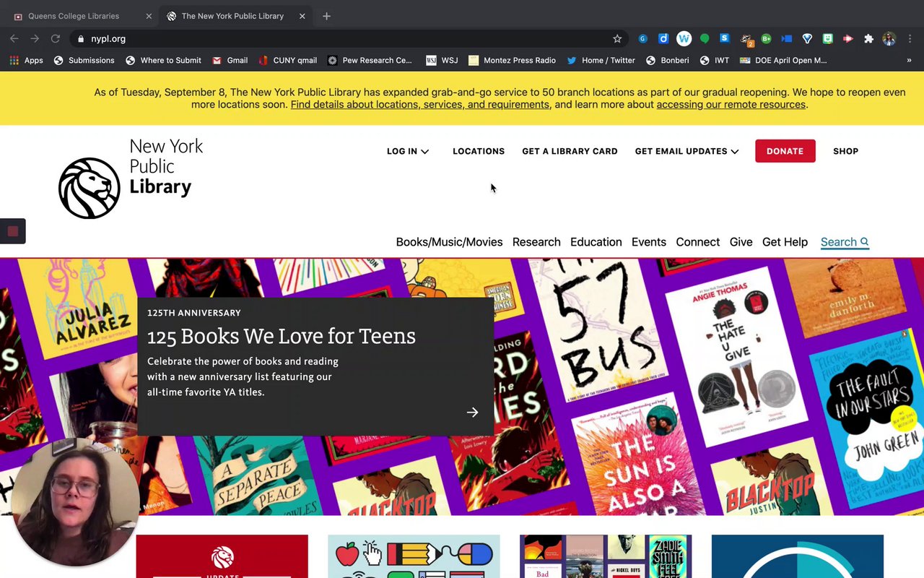Viewport: 924px width, 578px height.
Task: Click the blue funnel extension icon
Action: coord(808,38)
